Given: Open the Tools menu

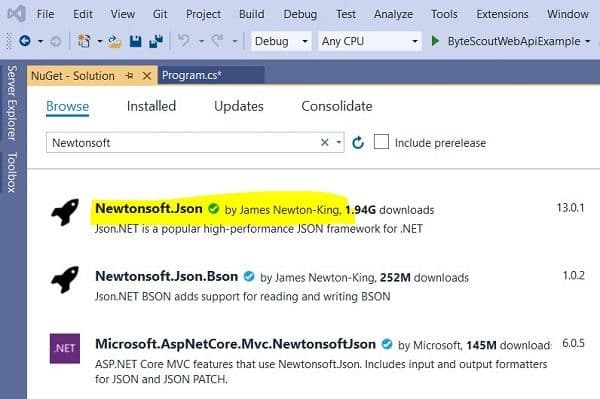Looking at the screenshot, I should 444,14.
